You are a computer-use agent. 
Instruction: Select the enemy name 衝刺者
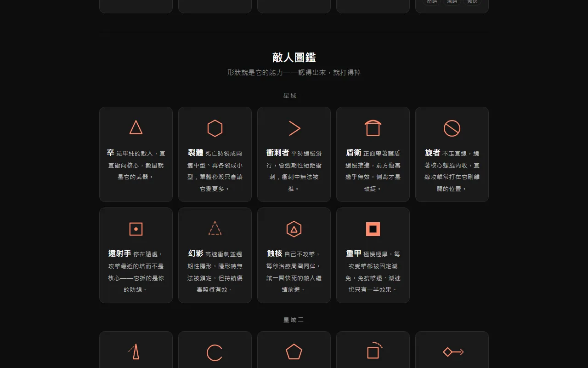pos(278,153)
